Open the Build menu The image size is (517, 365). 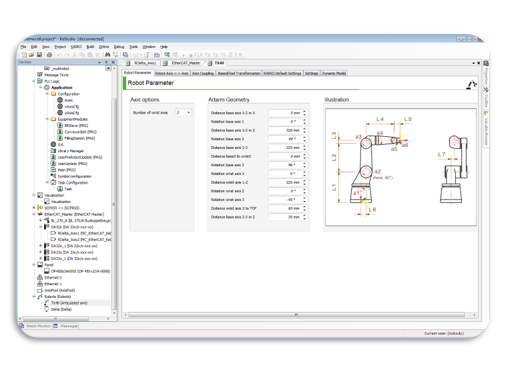(90, 47)
